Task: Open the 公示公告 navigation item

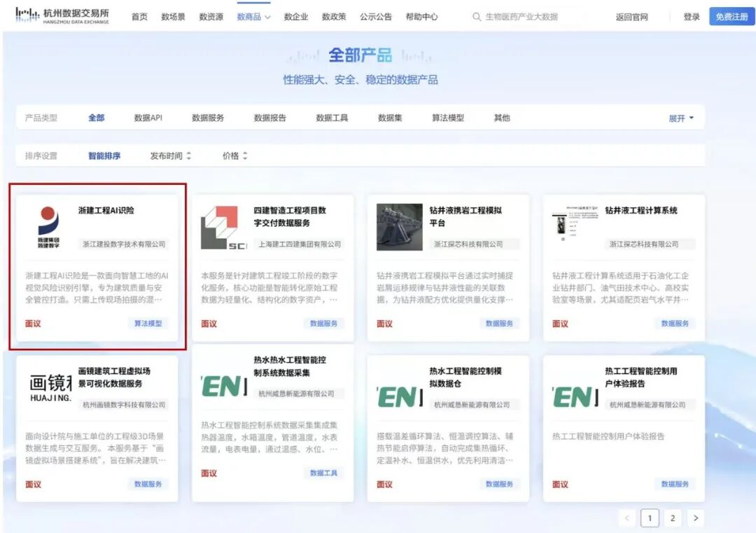Action: [x=376, y=17]
